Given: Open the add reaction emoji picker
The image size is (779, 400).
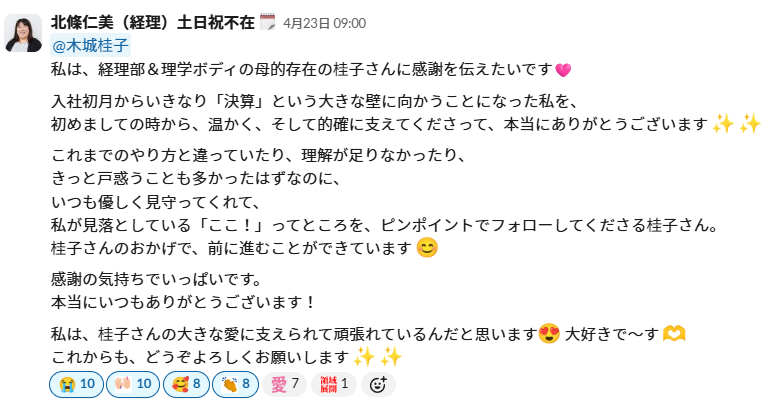Looking at the screenshot, I should (378, 385).
